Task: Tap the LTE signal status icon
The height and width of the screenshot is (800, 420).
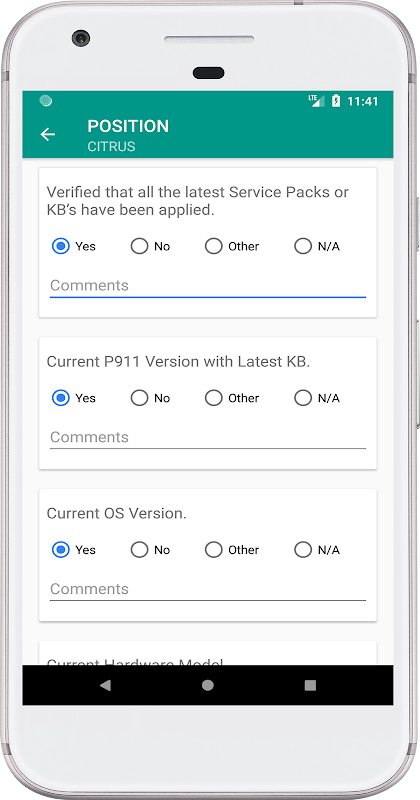Action: pyautogui.click(x=316, y=101)
